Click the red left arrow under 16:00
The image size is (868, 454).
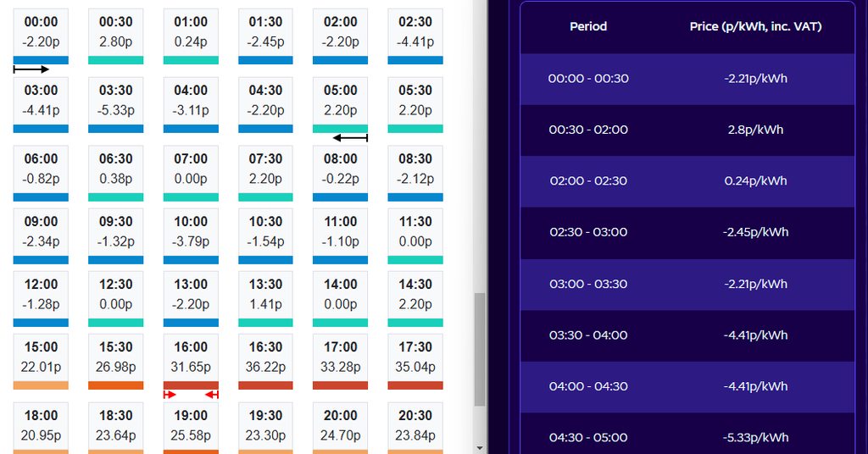[x=212, y=395]
